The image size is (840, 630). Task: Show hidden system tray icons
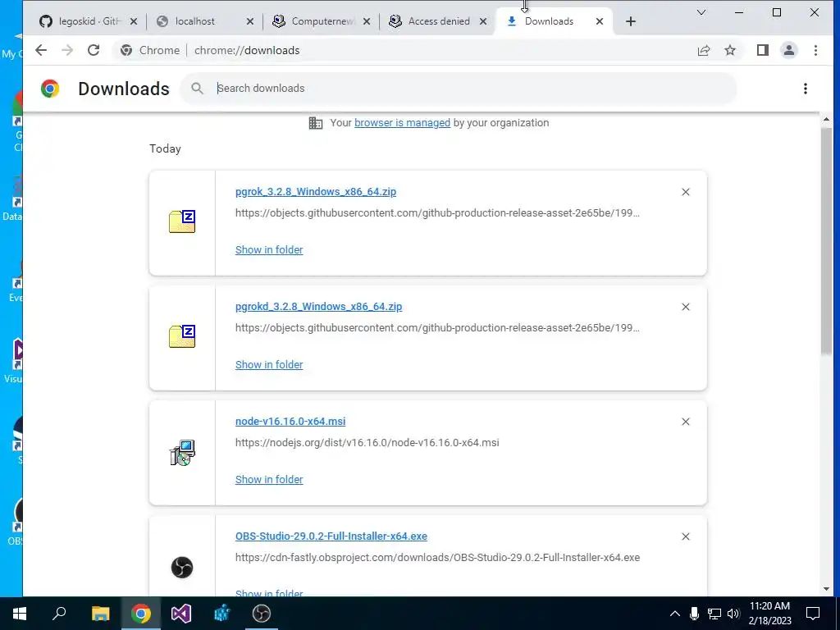pos(675,614)
